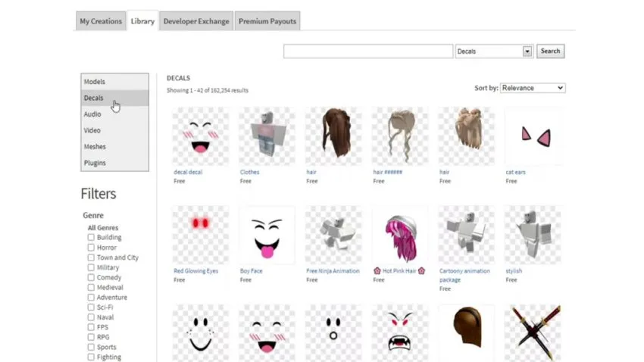Check the Sci-Fi genre filter

coord(91,307)
